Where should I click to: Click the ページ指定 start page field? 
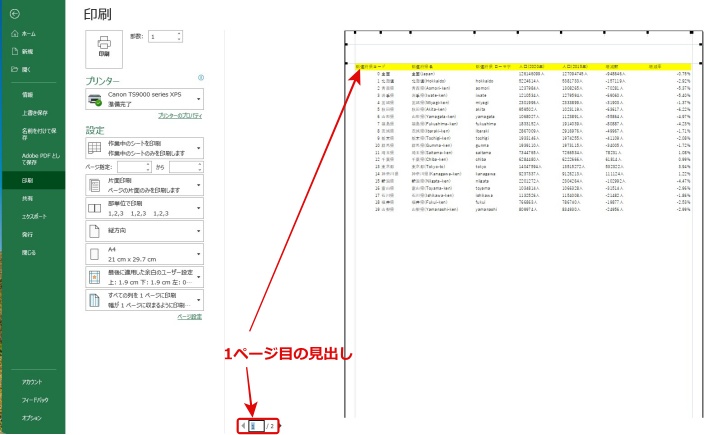pyautogui.click(x=131, y=167)
